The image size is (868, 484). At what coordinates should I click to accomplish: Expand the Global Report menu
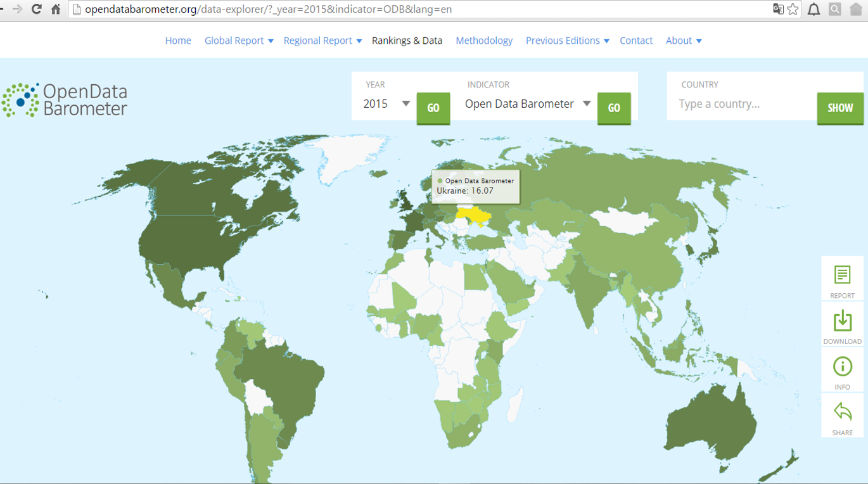click(239, 41)
